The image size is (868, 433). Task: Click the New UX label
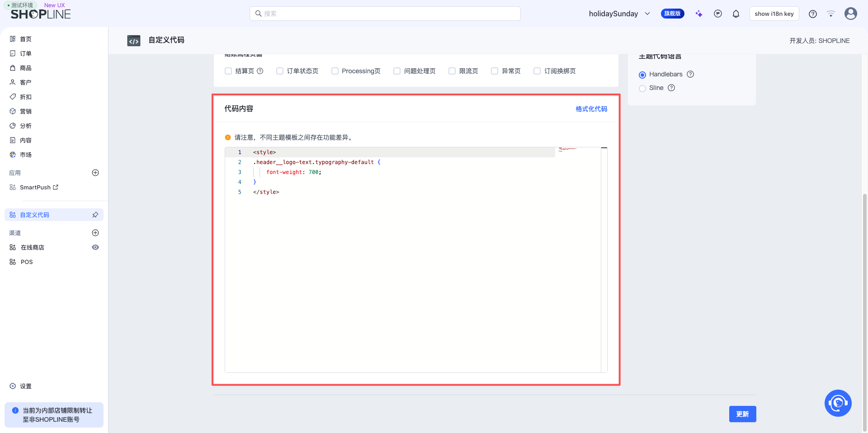pos(54,5)
